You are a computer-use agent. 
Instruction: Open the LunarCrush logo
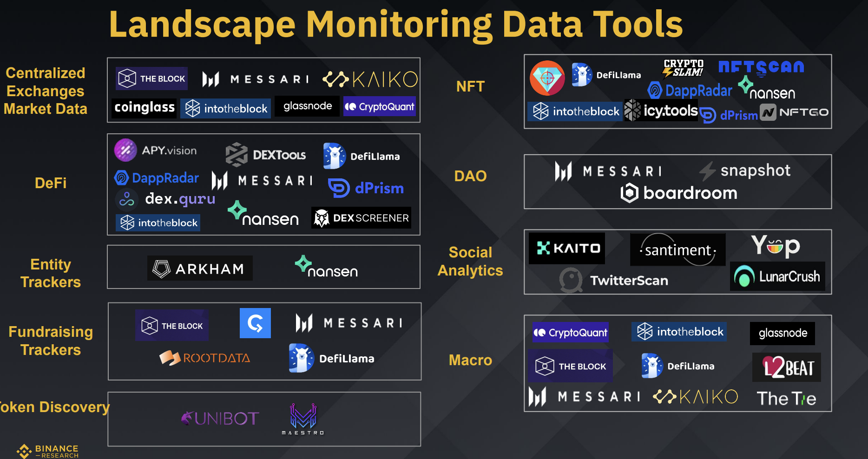[x=777, y=276]
